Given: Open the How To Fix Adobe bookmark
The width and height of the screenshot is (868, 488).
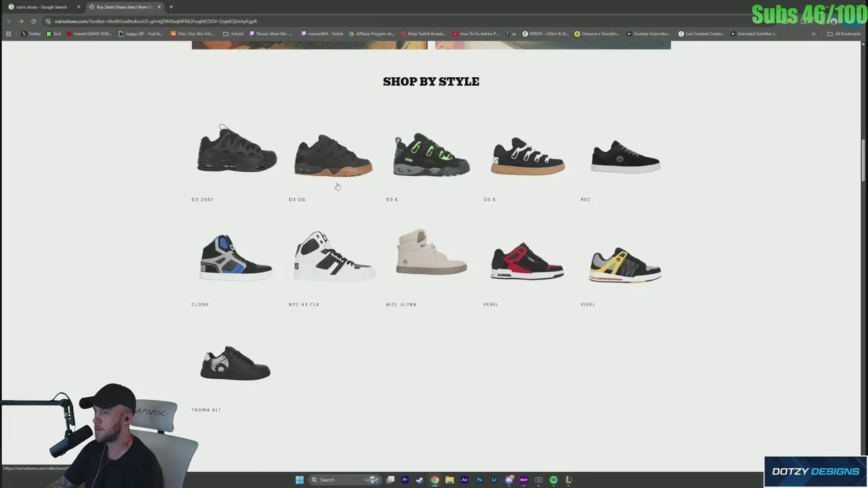Looking at the screenshot, I should point(475,33).
